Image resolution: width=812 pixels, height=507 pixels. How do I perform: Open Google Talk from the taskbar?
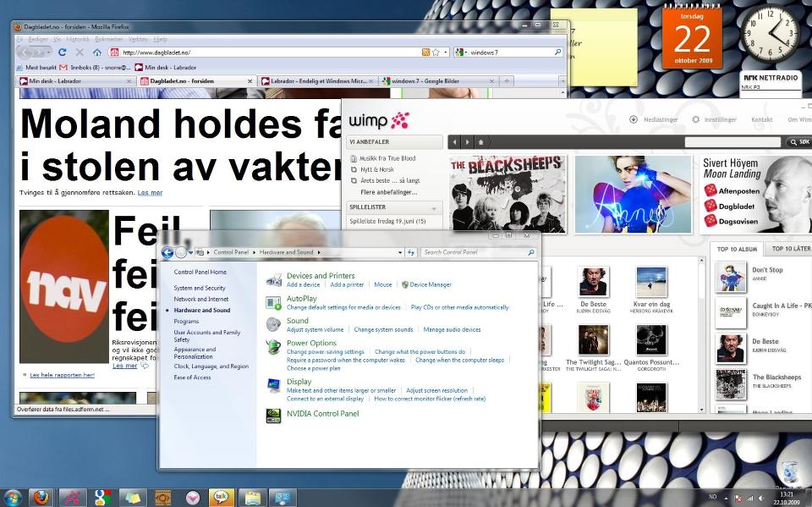point(222,498)
